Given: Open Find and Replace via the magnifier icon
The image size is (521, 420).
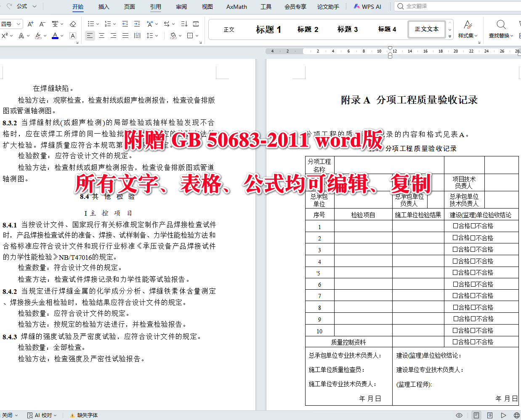Looking at the screenshot, I should 501,24.
